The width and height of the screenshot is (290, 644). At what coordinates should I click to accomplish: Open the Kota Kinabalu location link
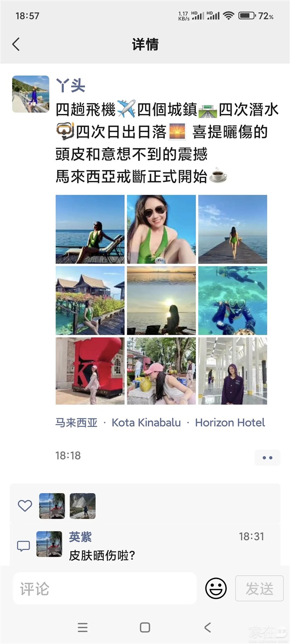coord(146,422)
